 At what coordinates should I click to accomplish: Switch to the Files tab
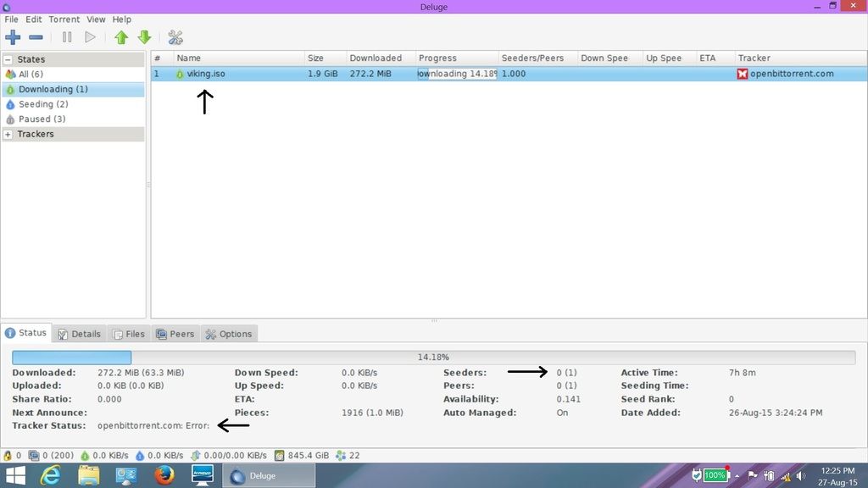click(129, 334)
